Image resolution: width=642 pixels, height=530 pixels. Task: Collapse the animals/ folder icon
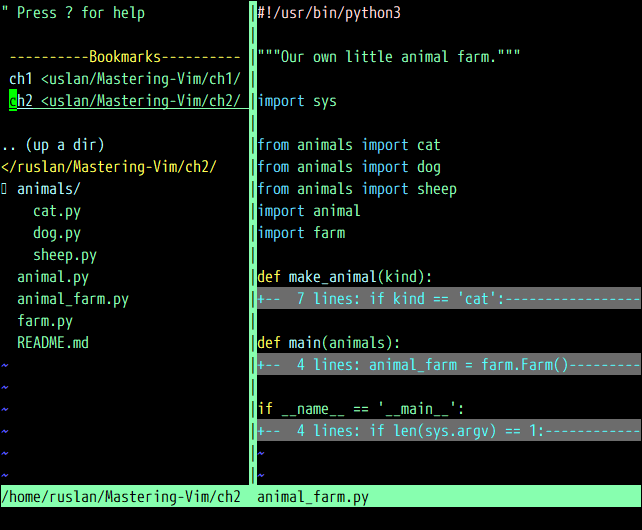tap(5, 189)
